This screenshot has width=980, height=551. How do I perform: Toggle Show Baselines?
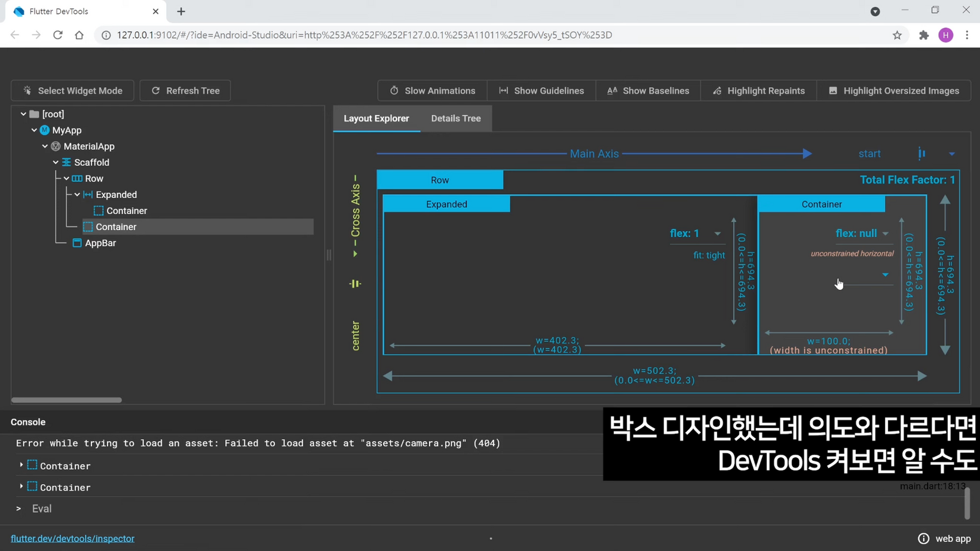pyautogui.click(x=648, y=91)
